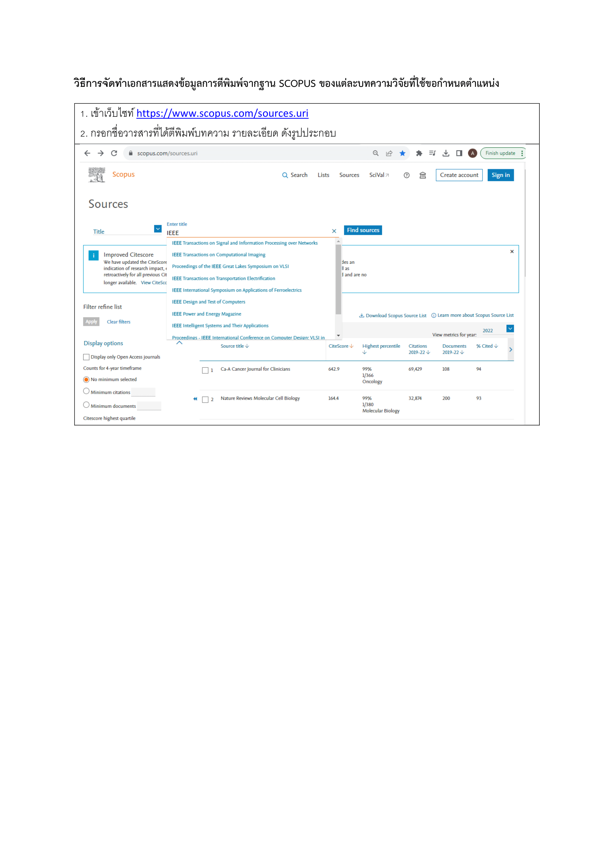Check Display only Open Access journals
Viewport: 614px width, 868px height.
86,357
